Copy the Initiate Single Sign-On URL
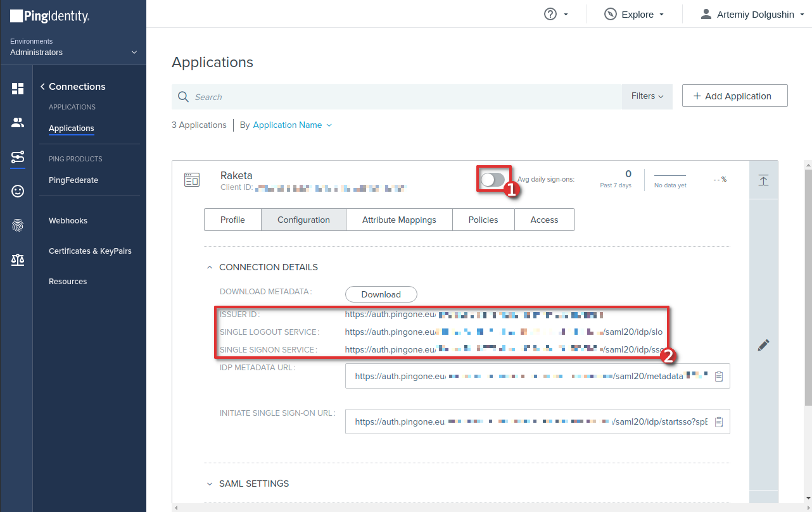Viewport: 812px width, 512px height. point(719,421)
